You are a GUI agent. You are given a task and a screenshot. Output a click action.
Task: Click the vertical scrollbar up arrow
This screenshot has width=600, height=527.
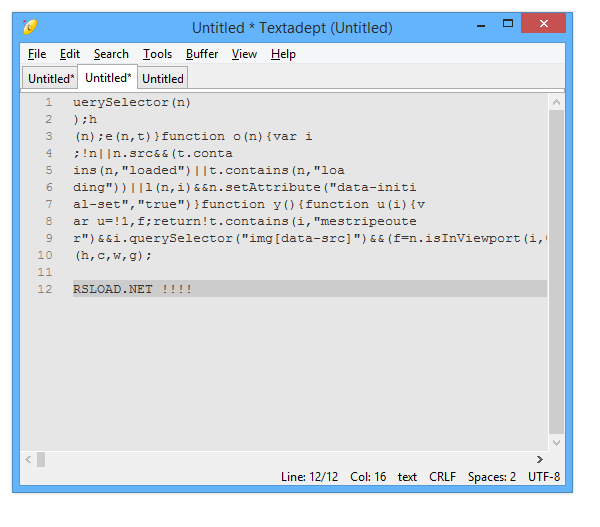[x=556, y=101]
